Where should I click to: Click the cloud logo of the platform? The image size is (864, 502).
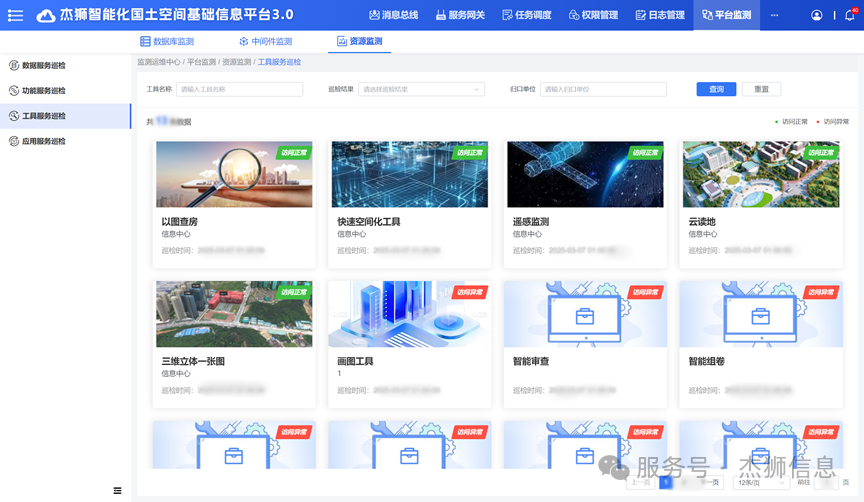46,15
